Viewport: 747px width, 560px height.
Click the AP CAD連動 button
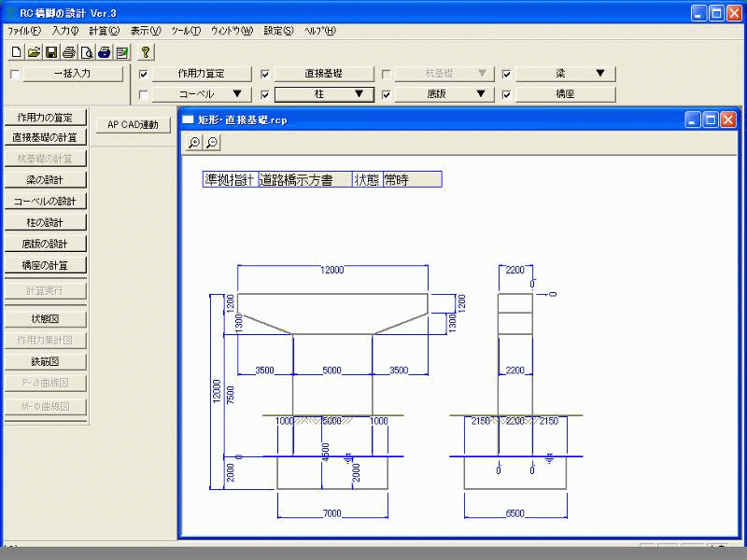134,124
